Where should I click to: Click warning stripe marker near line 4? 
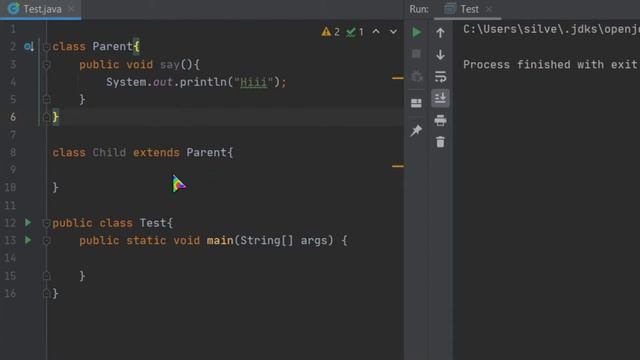(x=398, y=78)
